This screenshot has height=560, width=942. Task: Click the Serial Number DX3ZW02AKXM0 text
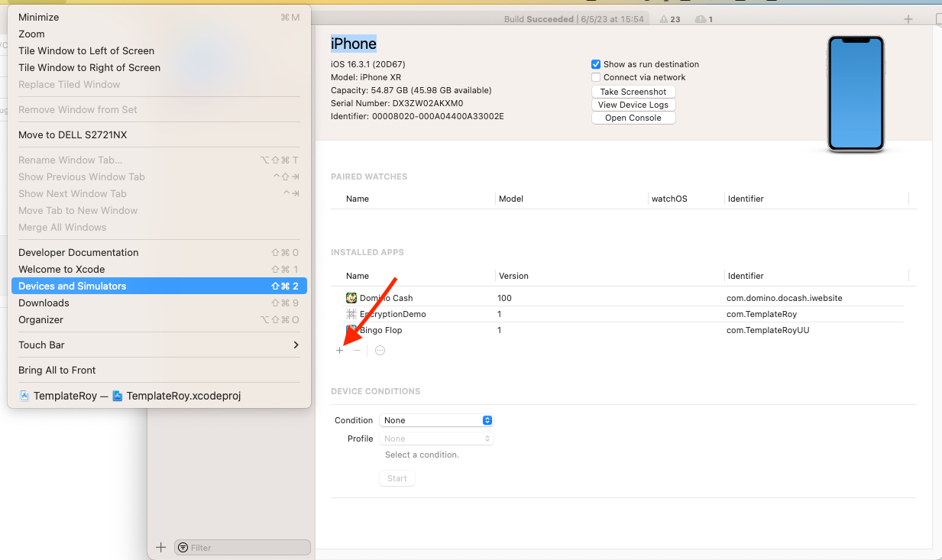tap(397, 103)
